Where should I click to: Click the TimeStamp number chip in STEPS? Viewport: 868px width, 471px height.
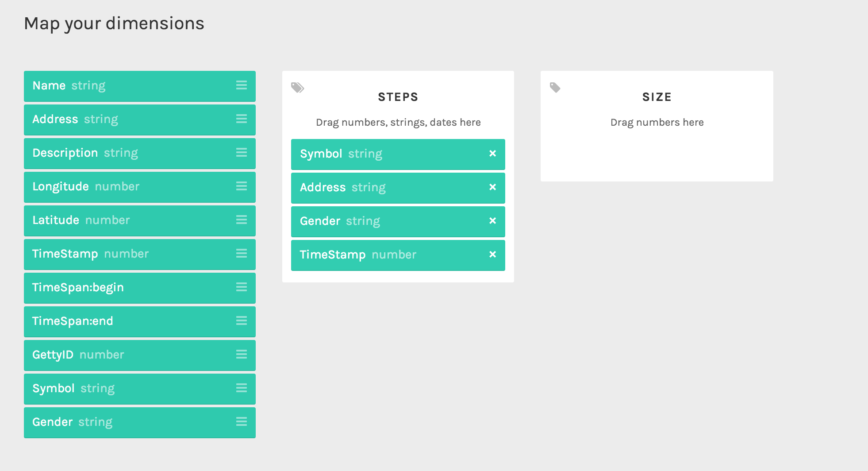398,255
